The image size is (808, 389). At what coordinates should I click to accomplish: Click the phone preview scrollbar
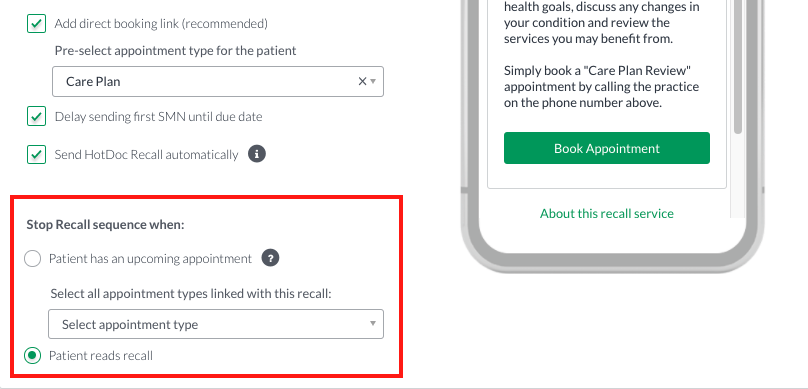pos(738,67)
